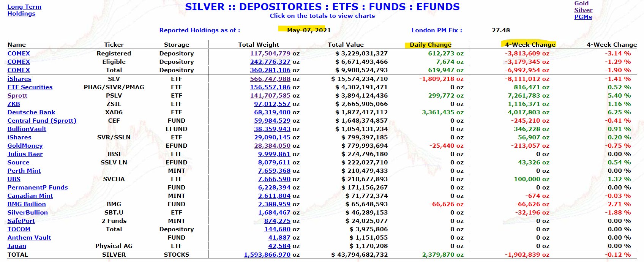Click the Storage column header
The height and width of the screenshot is (262, 644).
pyautogui.click(x=177, y=45)
